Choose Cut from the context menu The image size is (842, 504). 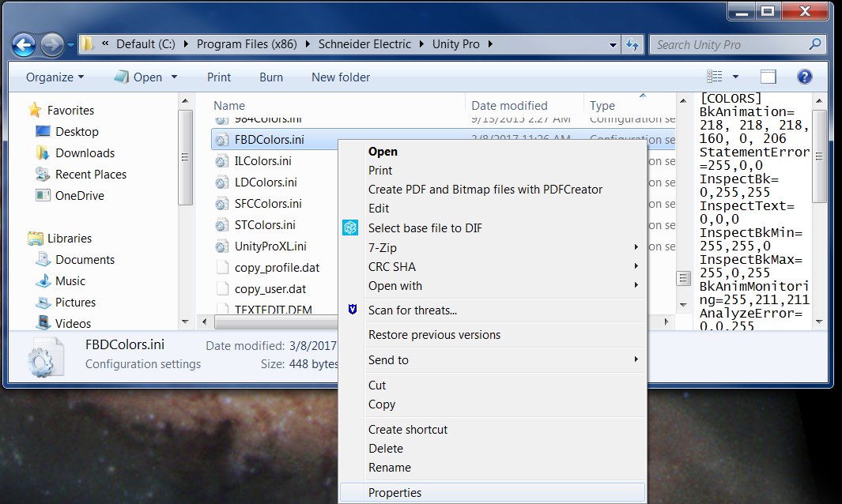[493, 386]
